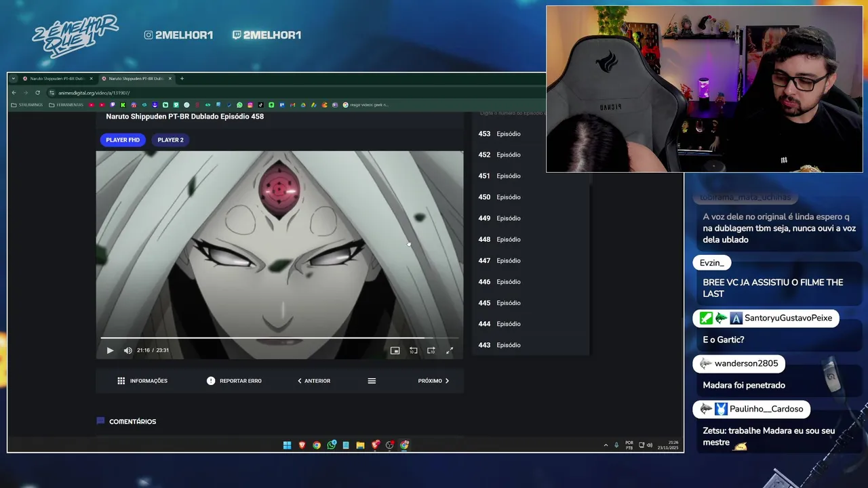Open the COMENTÁRIOS section
Viewport: 868px width, 488px height.
coord(126,422)
